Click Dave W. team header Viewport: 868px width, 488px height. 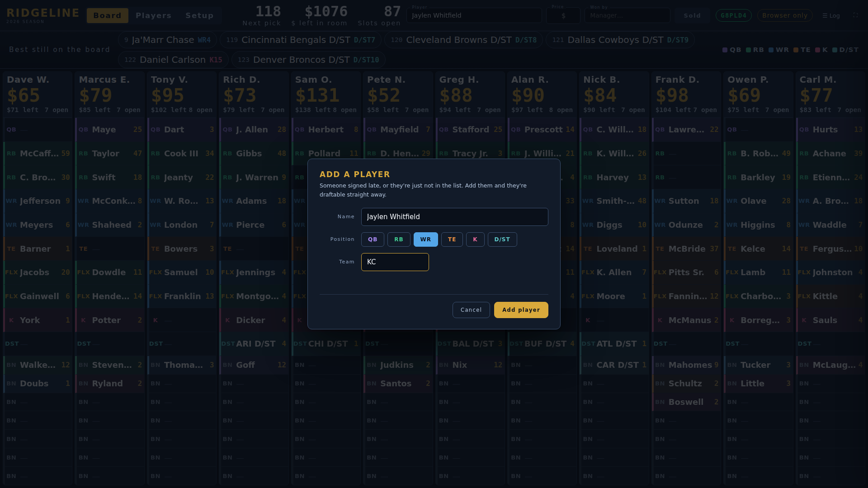coord(38,94)
